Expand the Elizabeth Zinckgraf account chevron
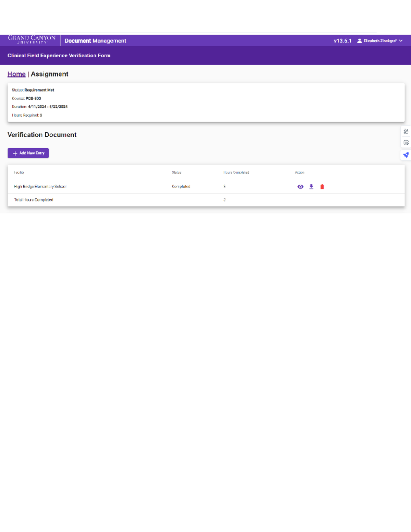Viewport: 411px width, 532px height. [401, 41]
